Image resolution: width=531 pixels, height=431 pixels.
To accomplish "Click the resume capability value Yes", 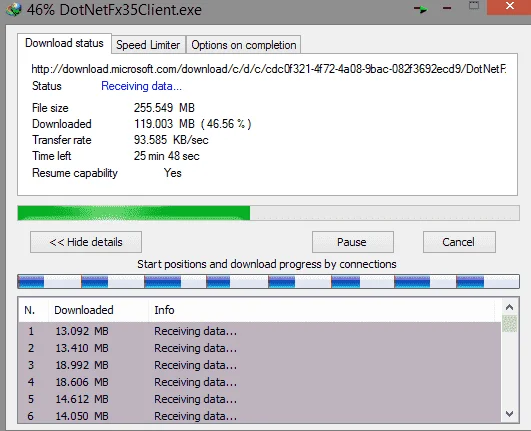I will pos(173,173).
